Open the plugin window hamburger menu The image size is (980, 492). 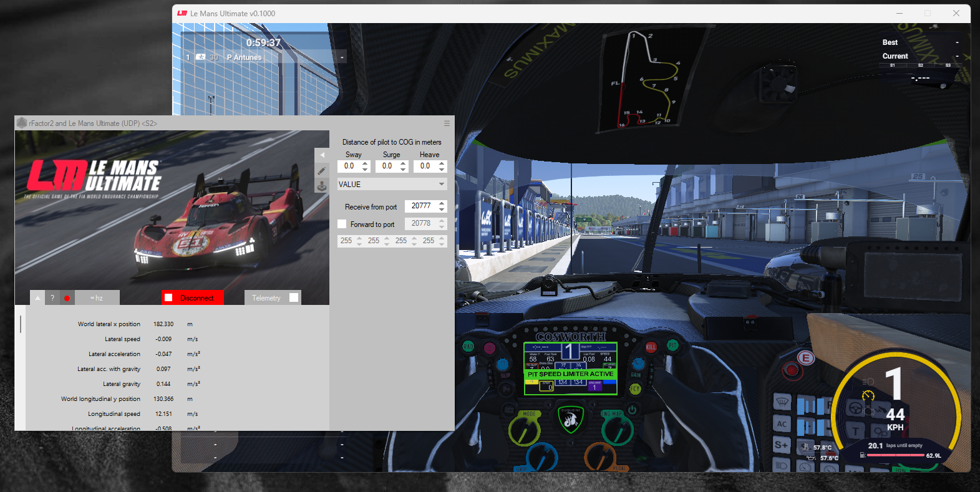[x=447, y=123]
